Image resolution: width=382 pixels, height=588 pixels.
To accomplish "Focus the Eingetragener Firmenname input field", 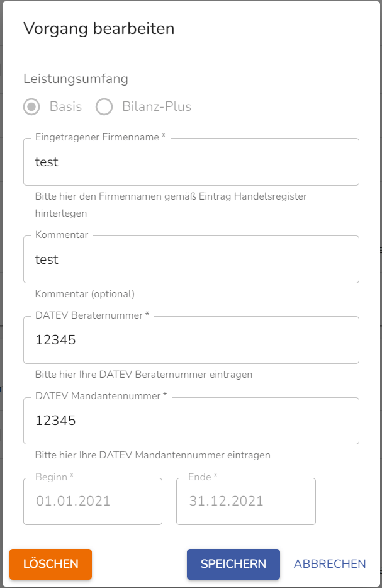I will pos(191,162).
